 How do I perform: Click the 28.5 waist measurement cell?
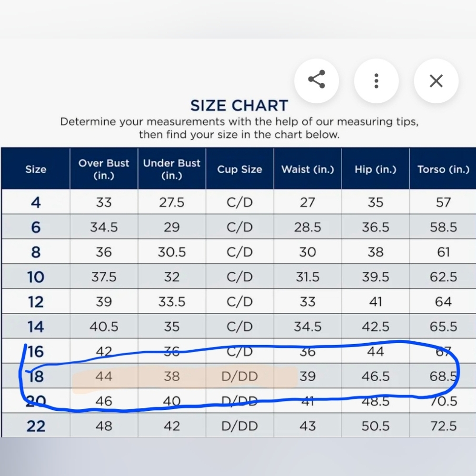[307, 227]
